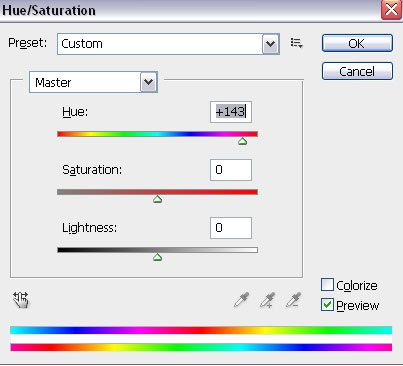This screenshot has height=366, width=403.
Task: Focus the Hue value field
Action: pos(231,112)
